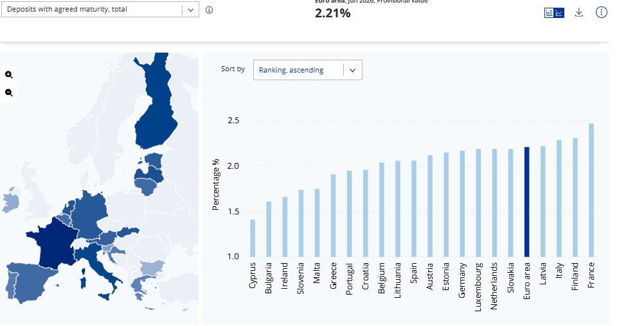Click the map zoom-out magnifier icon

[8, 92]
